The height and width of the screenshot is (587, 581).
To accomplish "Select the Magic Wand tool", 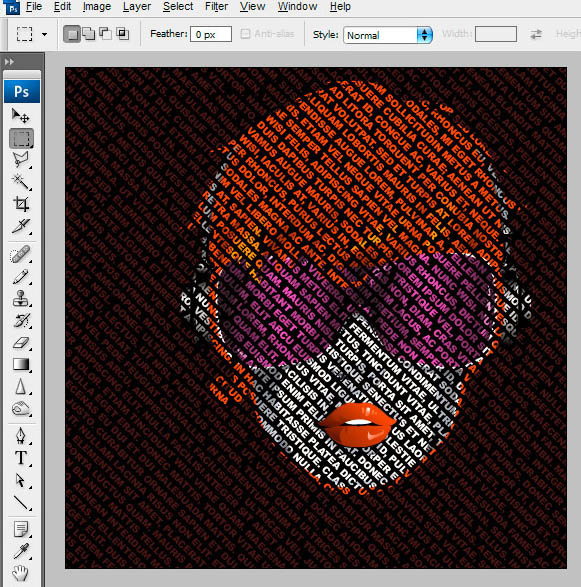I will point(21,182).
